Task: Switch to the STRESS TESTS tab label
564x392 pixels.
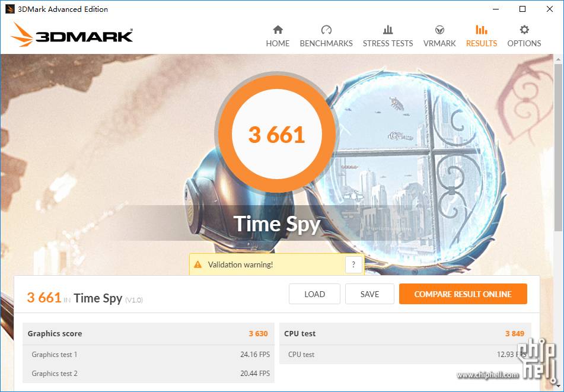Action: tap(388, 43)
